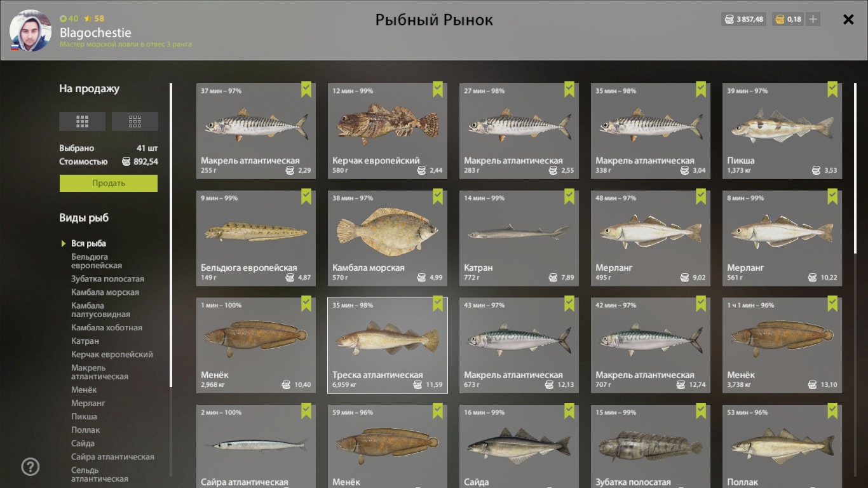Switch to large grid view icon
The height and width of the screenshot is (488, 868).
click(82, 121)
